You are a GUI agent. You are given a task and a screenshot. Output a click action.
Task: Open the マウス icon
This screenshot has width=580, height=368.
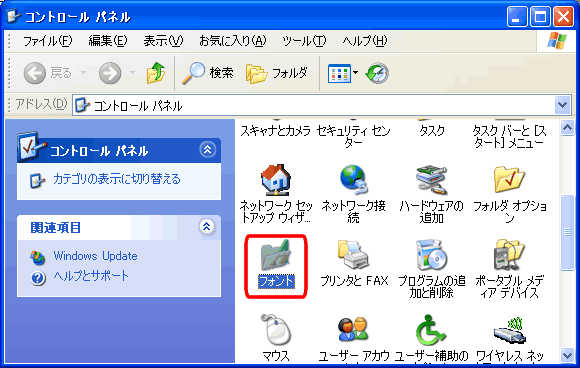(x=276, y=330)
